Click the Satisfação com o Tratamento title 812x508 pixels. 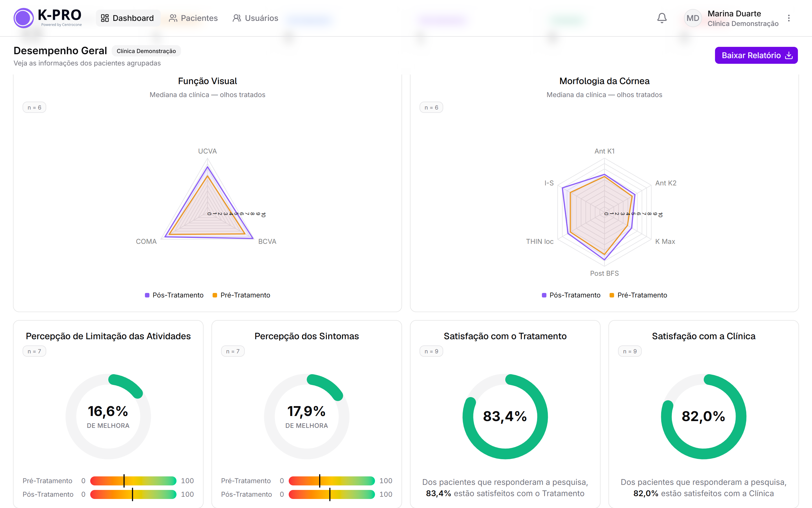tap(505, 336)
